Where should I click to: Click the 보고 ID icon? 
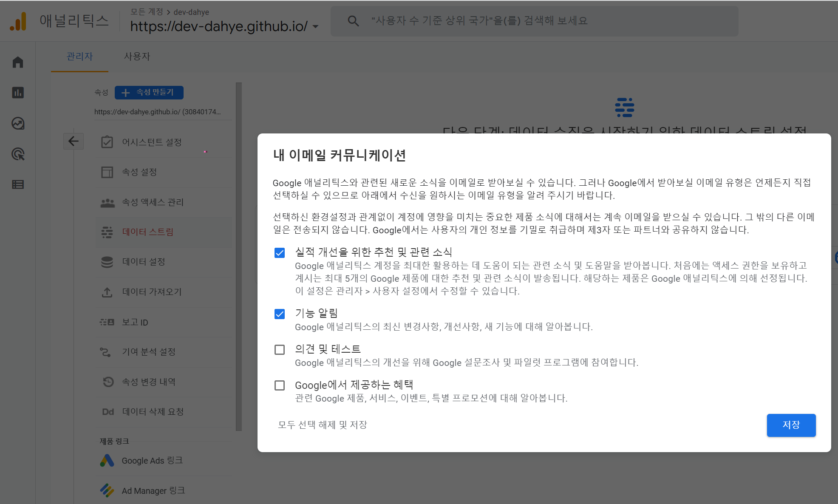(107, 322)
